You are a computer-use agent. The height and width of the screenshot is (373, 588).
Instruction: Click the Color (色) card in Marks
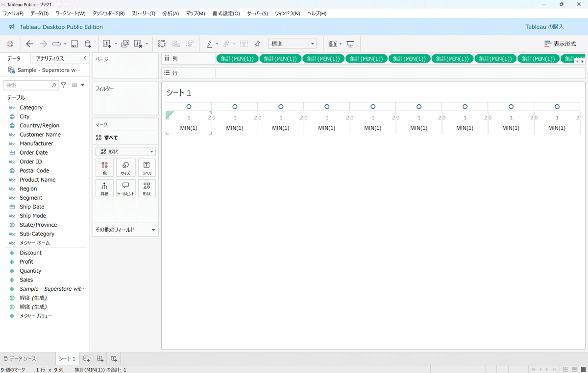(104, 167)
